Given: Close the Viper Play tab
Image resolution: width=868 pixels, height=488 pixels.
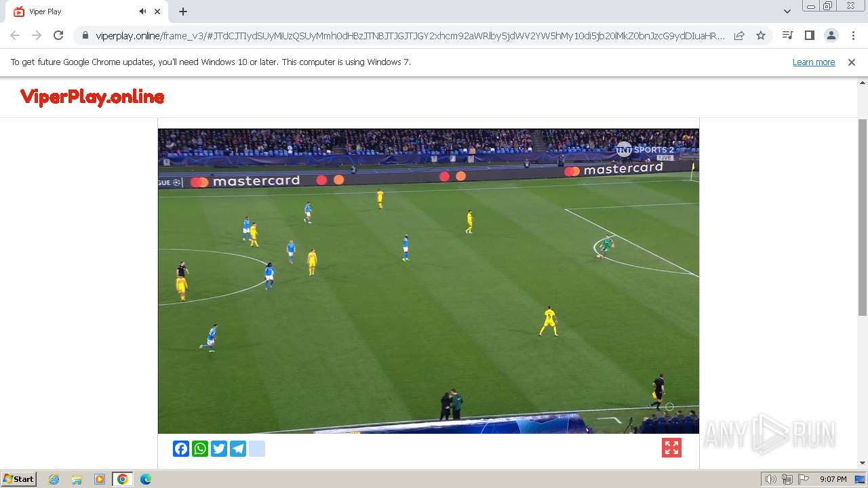Looking at the screenshot, I should 157,12.
